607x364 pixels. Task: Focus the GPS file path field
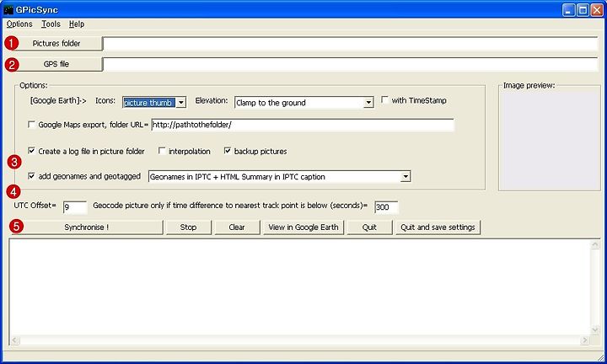point(351,64)
